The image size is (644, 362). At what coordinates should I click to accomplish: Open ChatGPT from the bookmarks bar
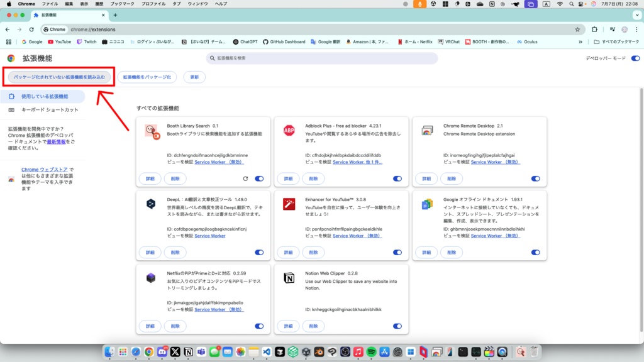pos(245,41)
